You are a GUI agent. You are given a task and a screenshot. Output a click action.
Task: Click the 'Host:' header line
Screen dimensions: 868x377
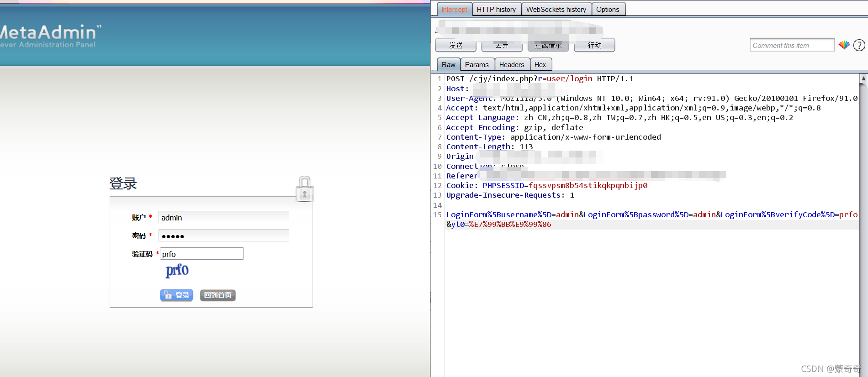tap(457, 89)
